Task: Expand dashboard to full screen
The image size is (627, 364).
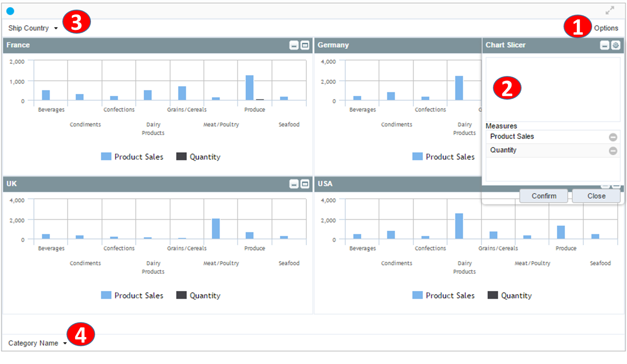Action: (610, 10)
